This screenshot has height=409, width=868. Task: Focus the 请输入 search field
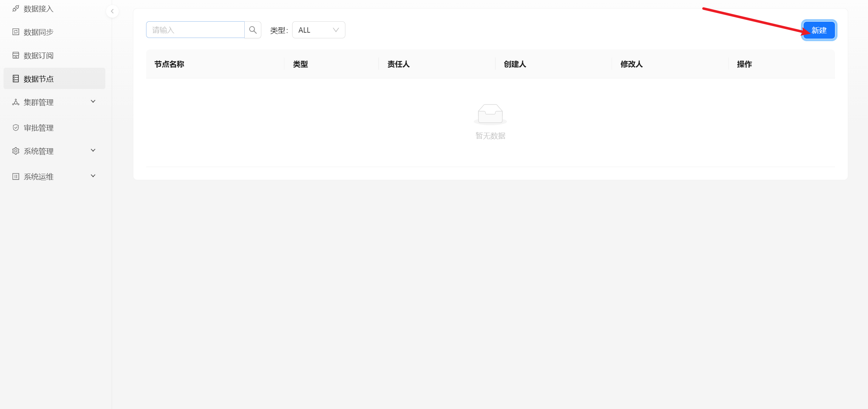[x=195, y=30]
